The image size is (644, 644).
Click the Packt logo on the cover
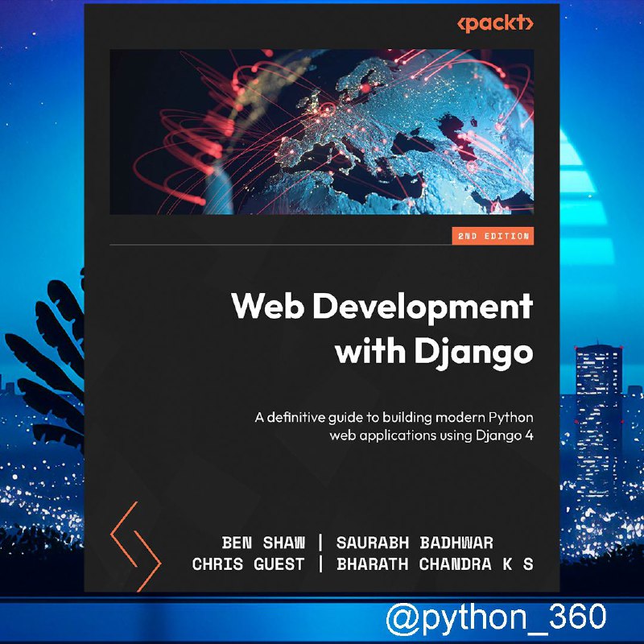pyautogui.click(x=495, y=23)
